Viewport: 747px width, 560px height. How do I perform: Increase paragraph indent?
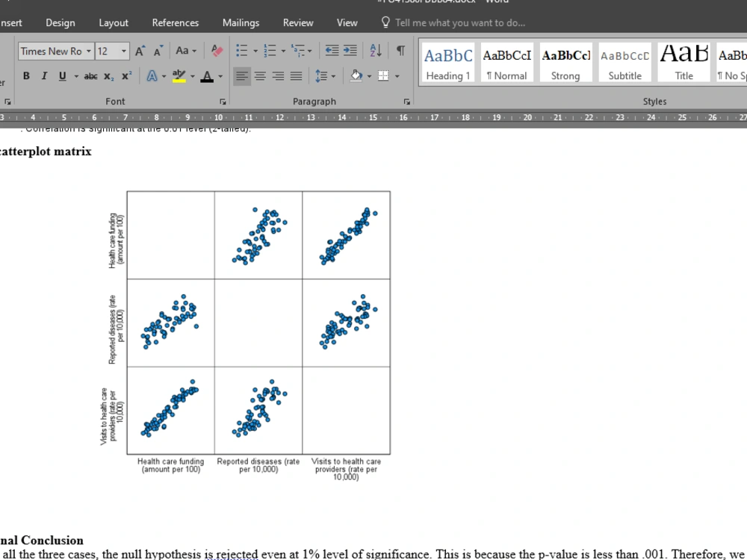pyautogui.click(x=350, y=51)
